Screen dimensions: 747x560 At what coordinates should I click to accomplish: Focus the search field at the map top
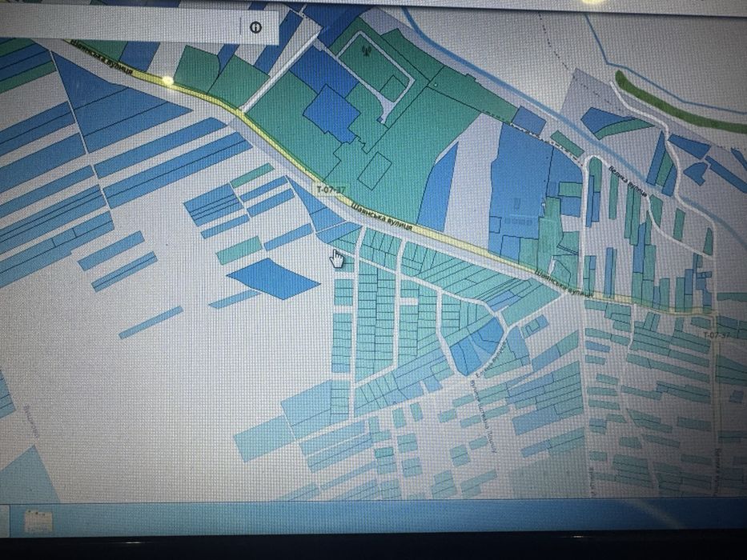(119, 24)
